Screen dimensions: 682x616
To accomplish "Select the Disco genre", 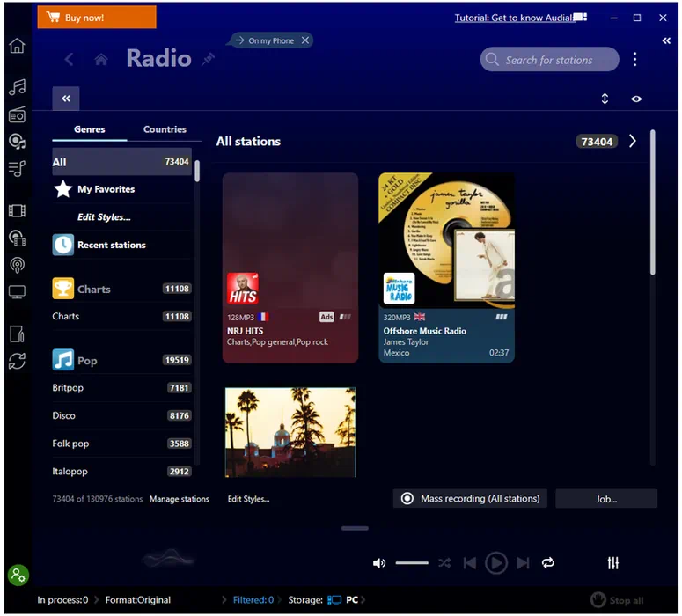I will (121, 415).
